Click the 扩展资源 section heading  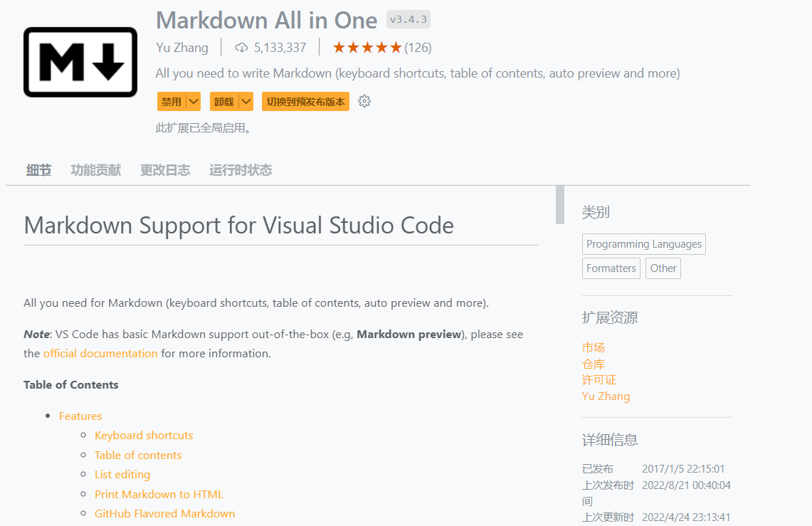point(609,317)
